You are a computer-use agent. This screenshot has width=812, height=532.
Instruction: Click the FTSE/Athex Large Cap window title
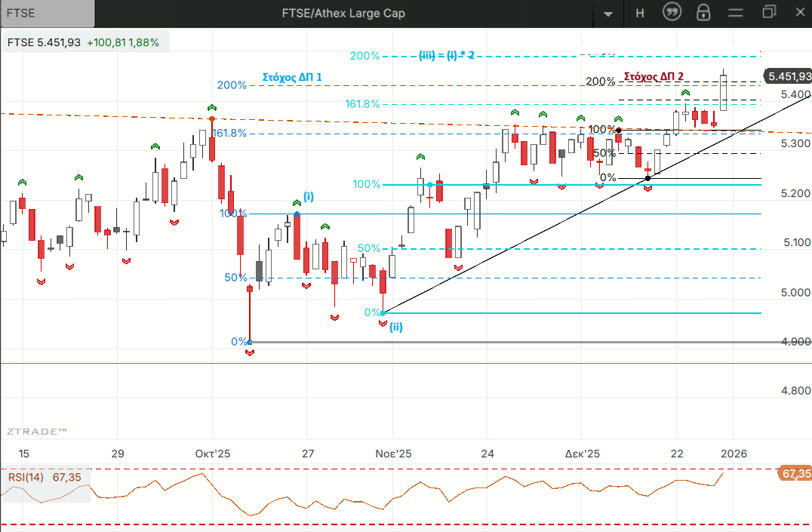click(x=344, y=12)
